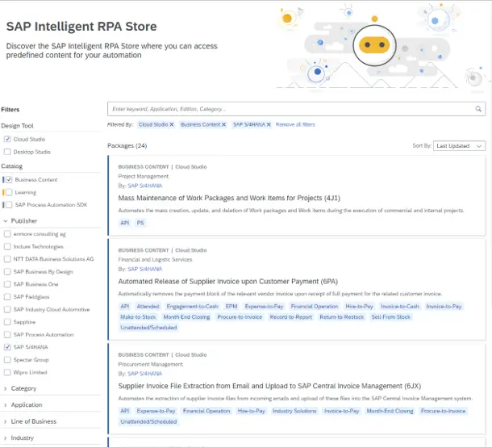
Task: Check the Learning catalog checkbox
Action: tap(9, 192)
